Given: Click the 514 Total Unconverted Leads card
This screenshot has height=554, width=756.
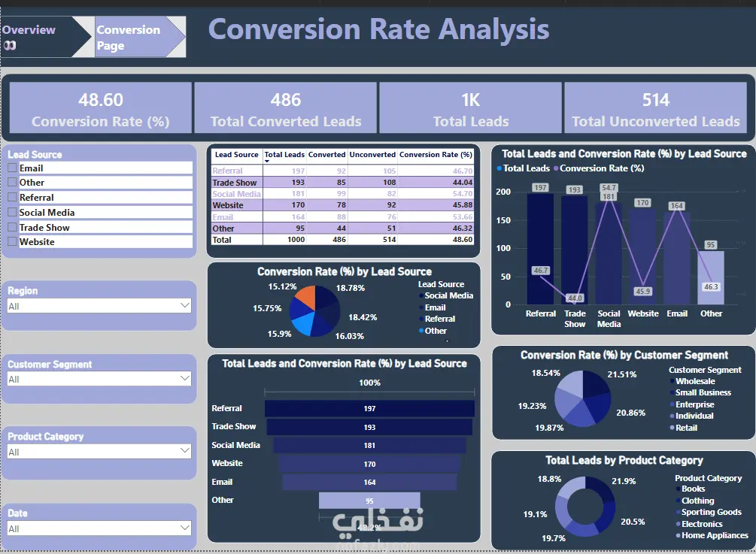Looking at the screenshot, I should point(656,107).
